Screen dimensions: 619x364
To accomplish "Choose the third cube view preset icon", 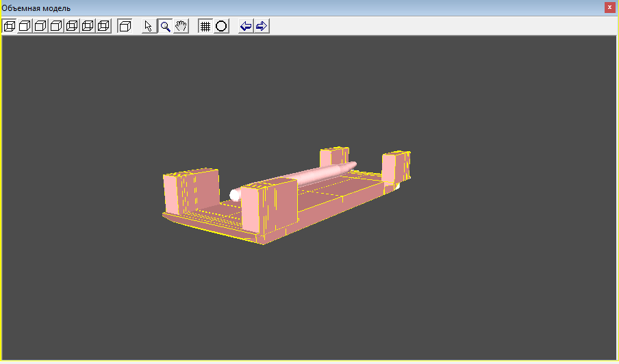I will pyautogui.click(x=40, y=26).
